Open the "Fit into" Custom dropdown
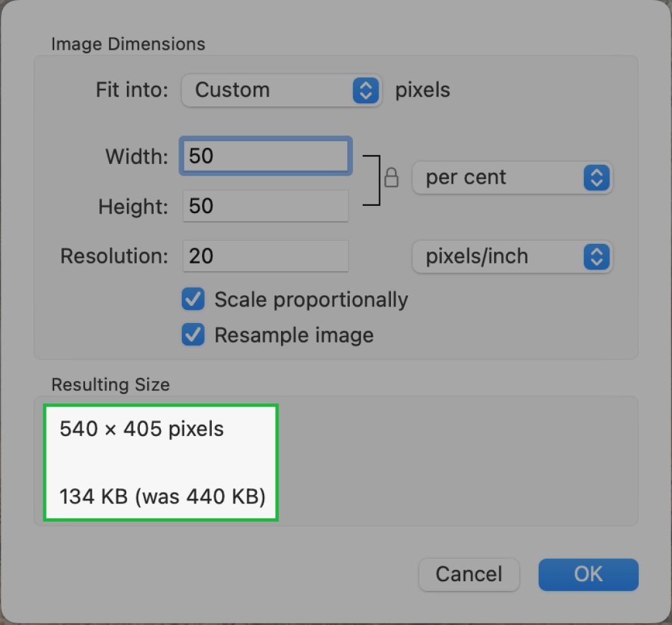The height and width of the screenshot is (625, 672). [281, 90]
